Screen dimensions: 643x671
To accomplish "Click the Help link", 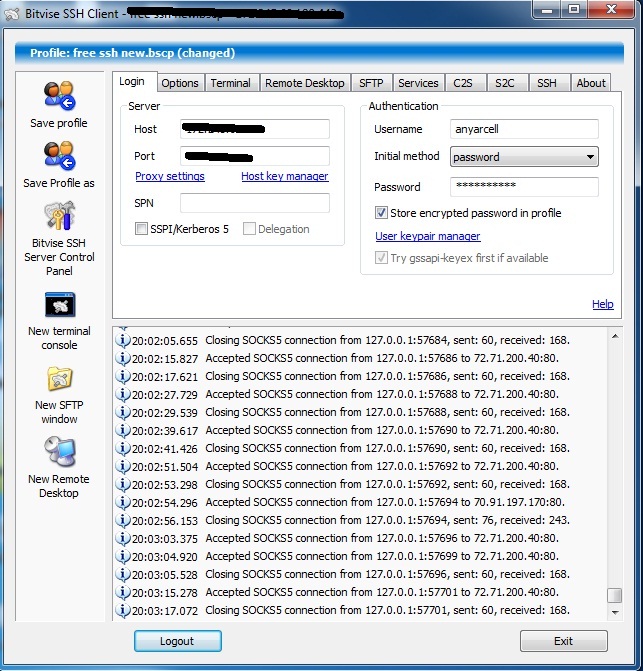I will coord(603,304).
